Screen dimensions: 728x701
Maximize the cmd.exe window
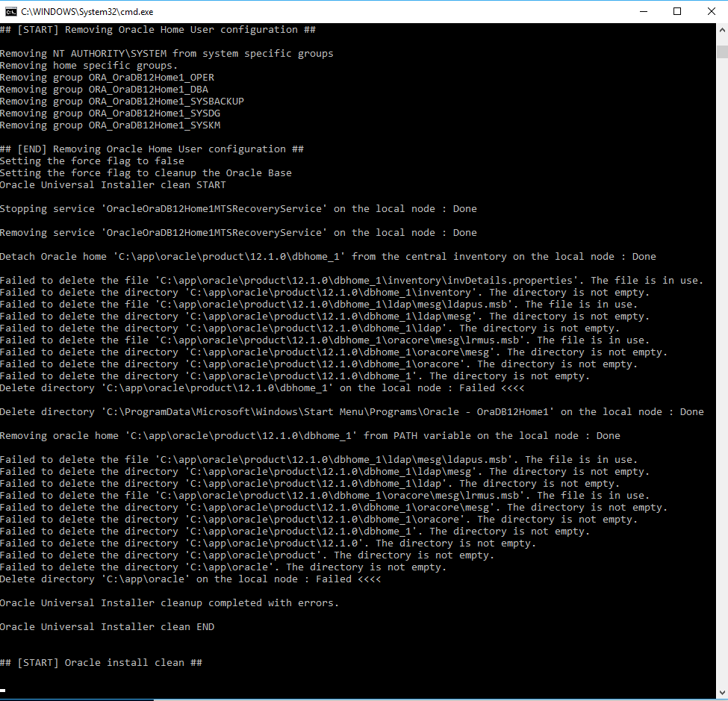[677, 12]
